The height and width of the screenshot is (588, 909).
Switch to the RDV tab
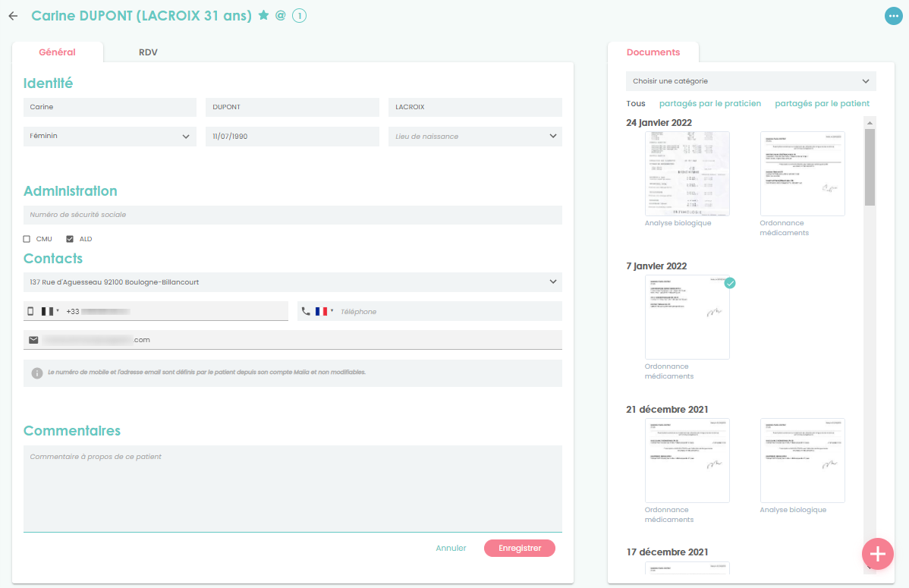(148, 52)
